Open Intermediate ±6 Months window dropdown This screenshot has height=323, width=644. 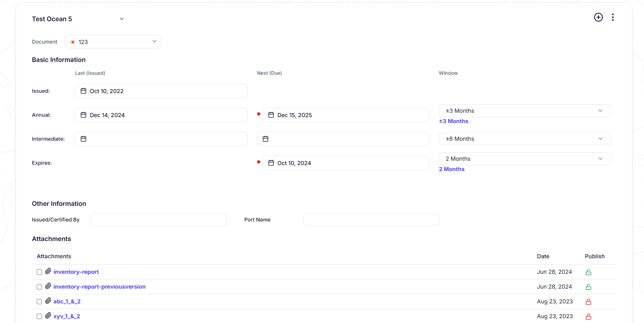(x=525, y=139)
